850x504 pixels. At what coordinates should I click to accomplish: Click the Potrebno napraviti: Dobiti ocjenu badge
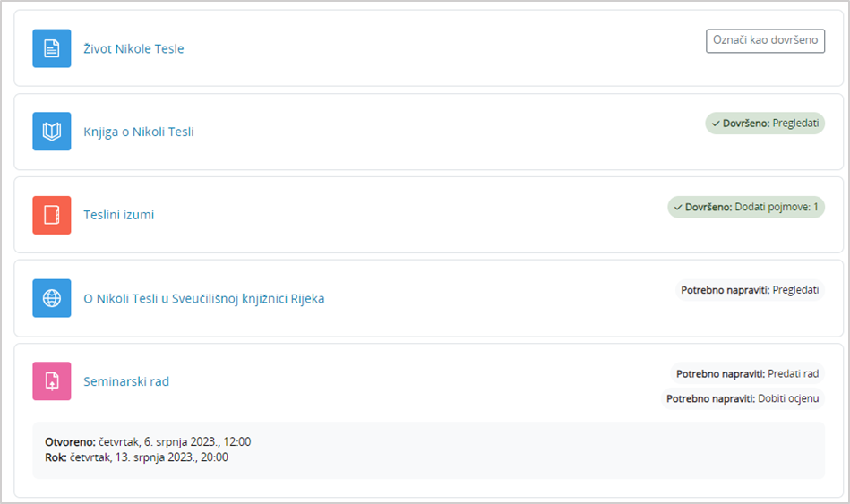tap(743, 398)
